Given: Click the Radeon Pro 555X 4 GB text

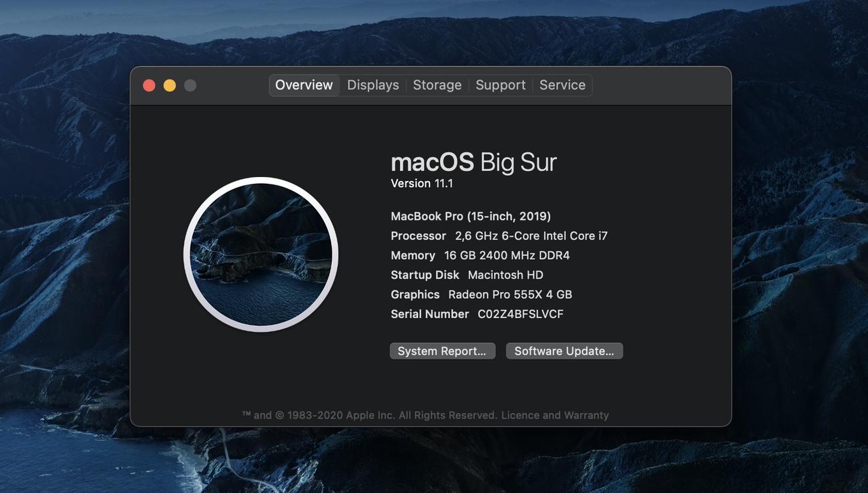Looking at the screenshot, I should [510, 295].
